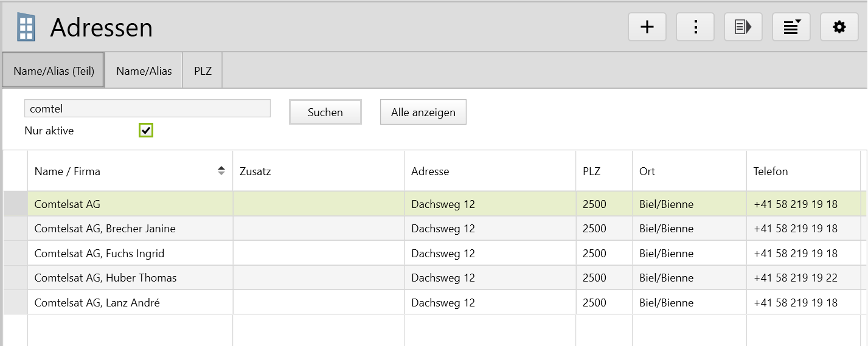Click the Adressen building icon

[x=26, y=27]
